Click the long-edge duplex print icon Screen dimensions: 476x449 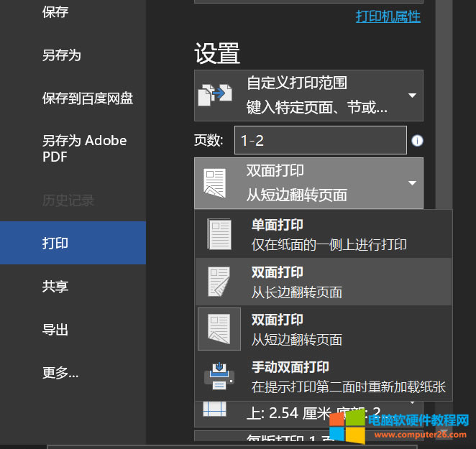tap(219, 282)
